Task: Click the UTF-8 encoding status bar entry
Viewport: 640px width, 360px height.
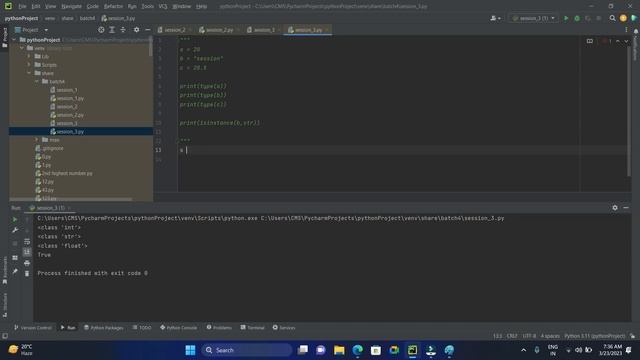Action: tap(529, 336)
